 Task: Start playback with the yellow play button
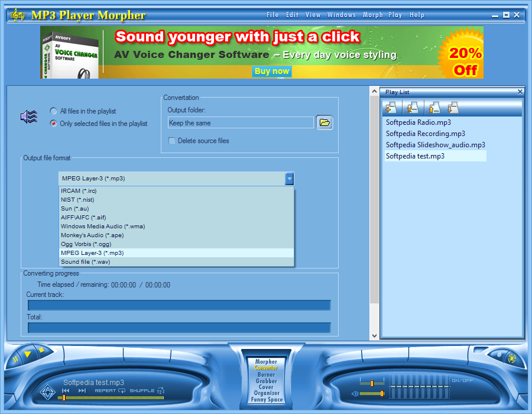[x=28, y=355]
